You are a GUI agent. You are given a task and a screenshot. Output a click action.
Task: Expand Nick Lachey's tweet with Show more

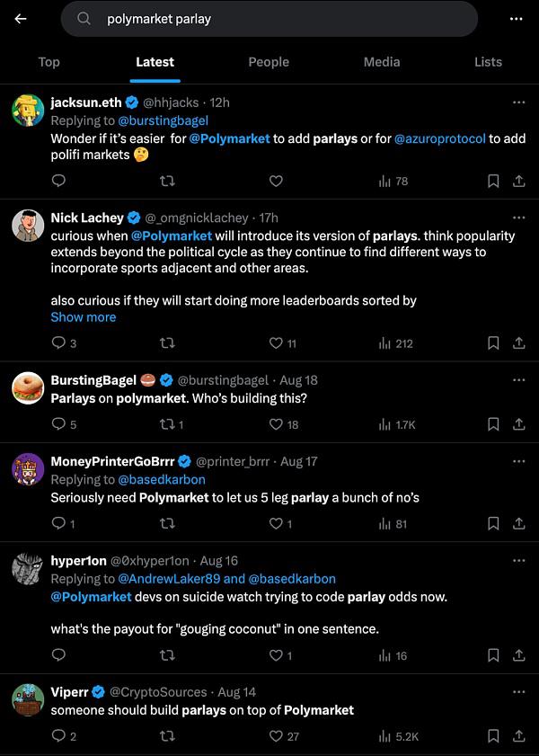coord(84,317)
